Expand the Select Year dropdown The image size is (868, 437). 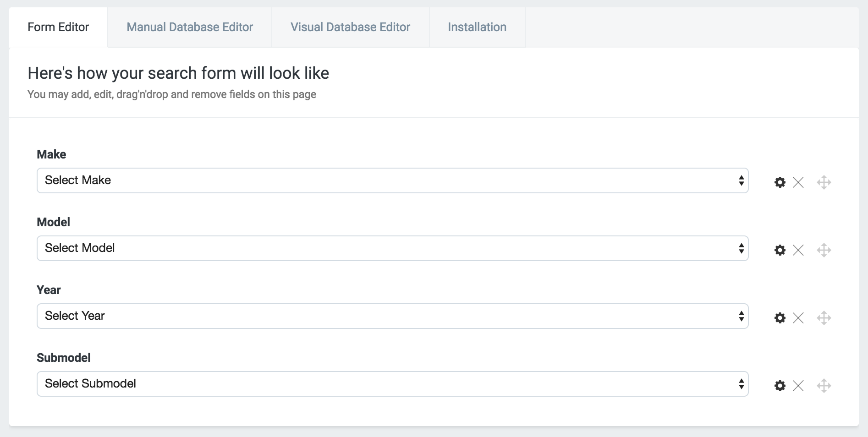[x=392, y=316]
